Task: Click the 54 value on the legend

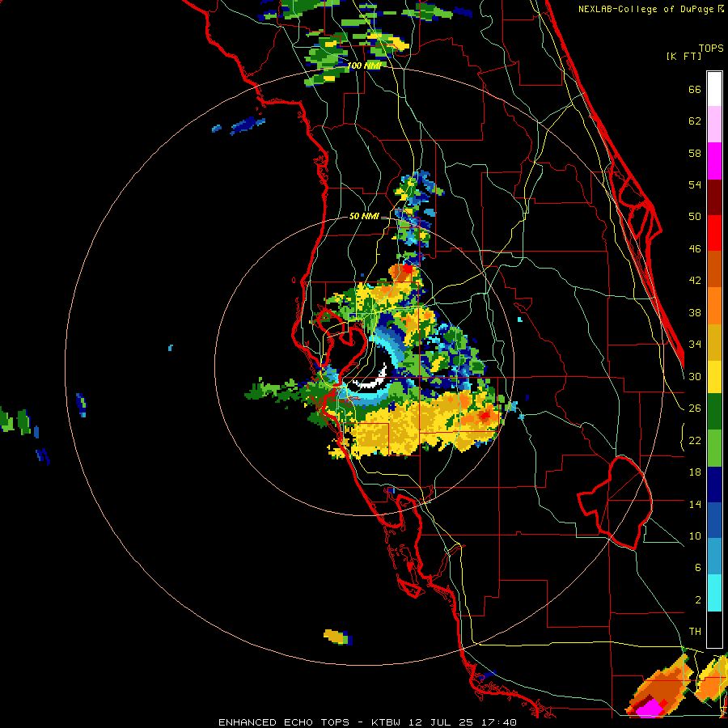Action: coord(695,184)
